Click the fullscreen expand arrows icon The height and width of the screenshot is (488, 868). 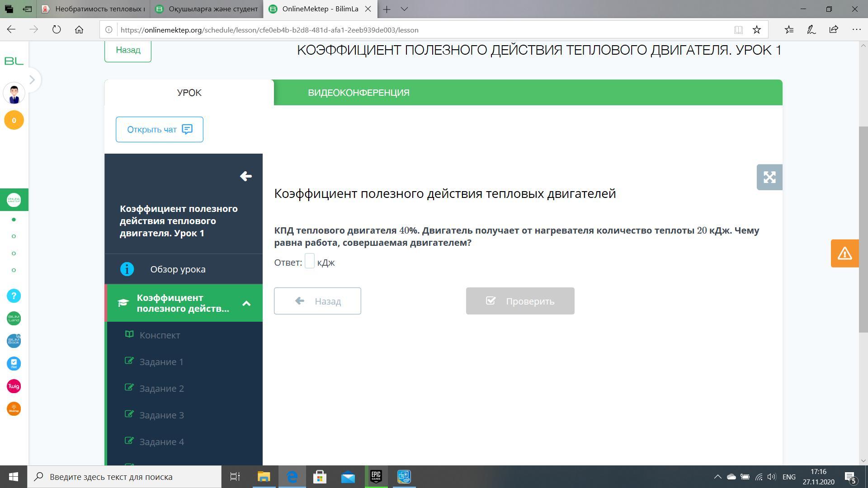[x=769, y=177]
